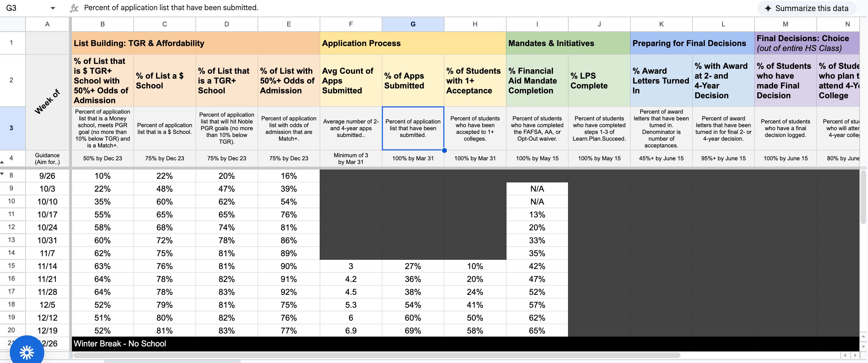Viewport: 868px width, 363px height.
Task: Click the % of Apps Submitted cell
Action: (x=413, y=81)
